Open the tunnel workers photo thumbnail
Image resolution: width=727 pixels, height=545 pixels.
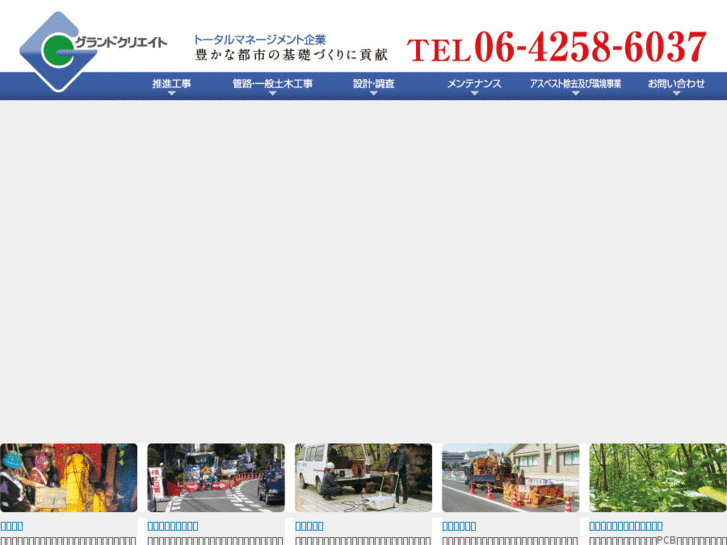click(x=69, y=478)
